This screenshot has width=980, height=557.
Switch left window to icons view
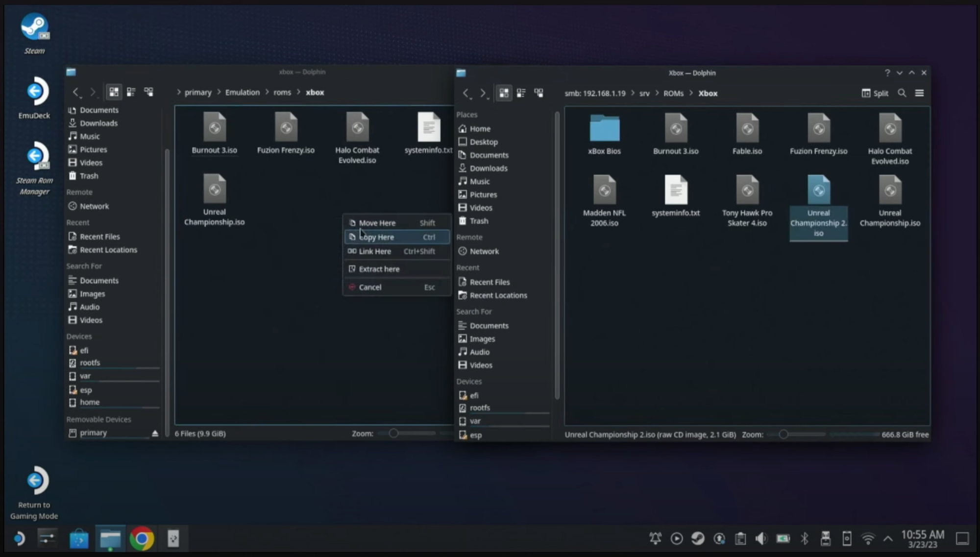tap(114, 92)
